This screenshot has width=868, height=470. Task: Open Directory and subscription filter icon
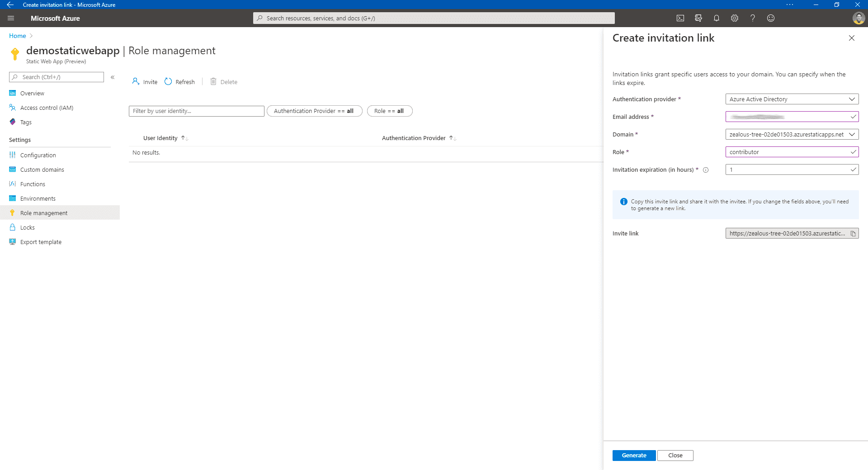coord(698,18)
